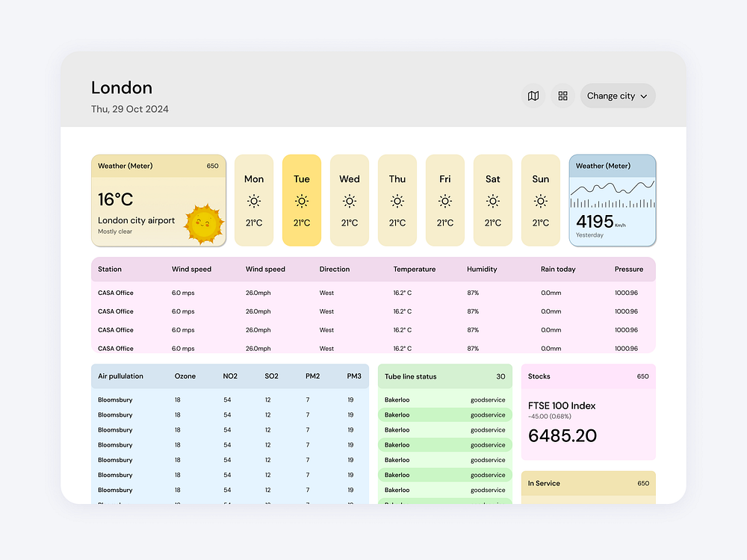Open the Change city dropdown
The image size is (747, 560).
pyautogui.click(x=617, y=96)
